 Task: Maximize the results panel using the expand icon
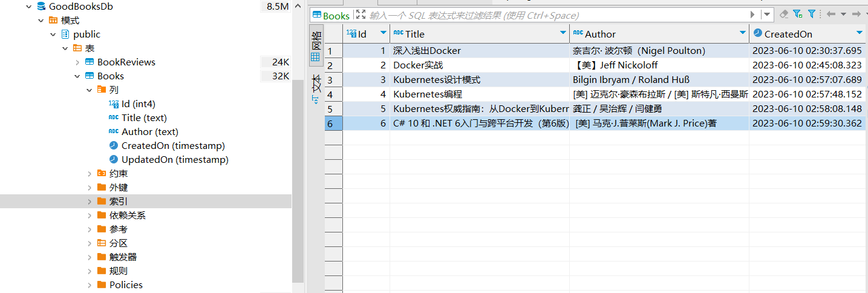[x=361, y=15]
